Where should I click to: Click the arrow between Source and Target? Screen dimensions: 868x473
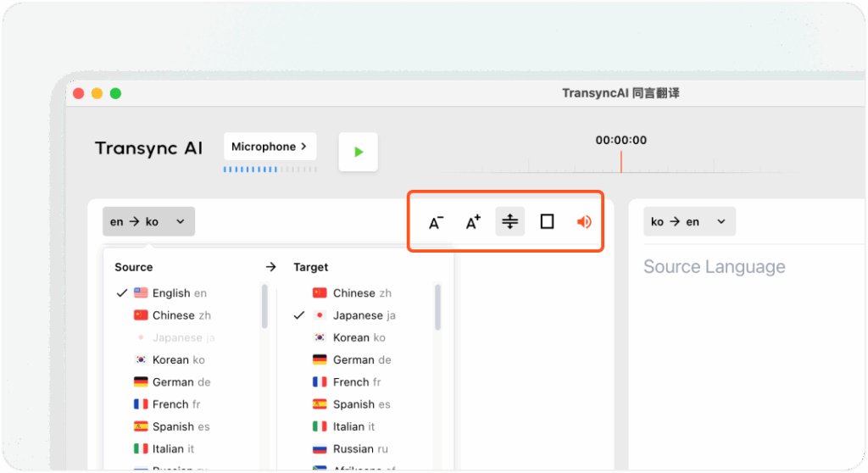(x=270, y=267)
